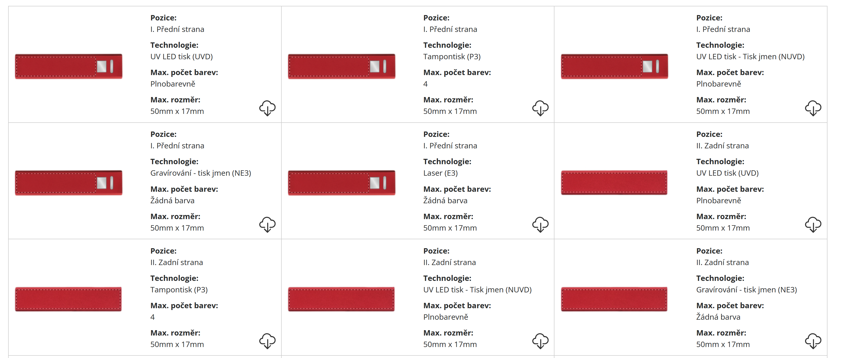
Task: Click download icon in Laser (E3) card
Action: 540,224
